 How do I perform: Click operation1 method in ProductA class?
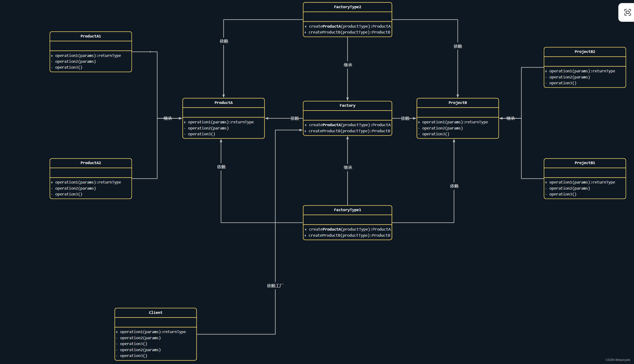219,122
